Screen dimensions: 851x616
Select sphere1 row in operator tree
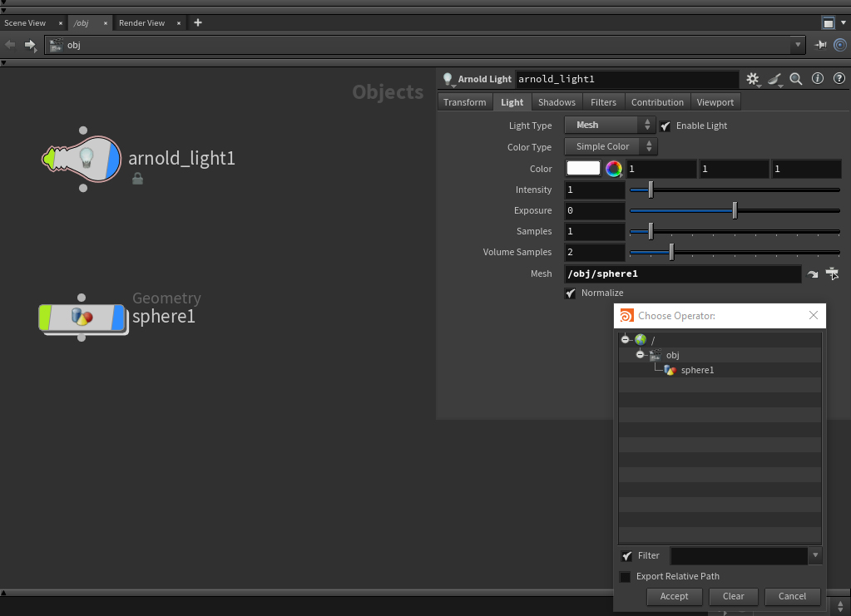[x=720, y=371]
